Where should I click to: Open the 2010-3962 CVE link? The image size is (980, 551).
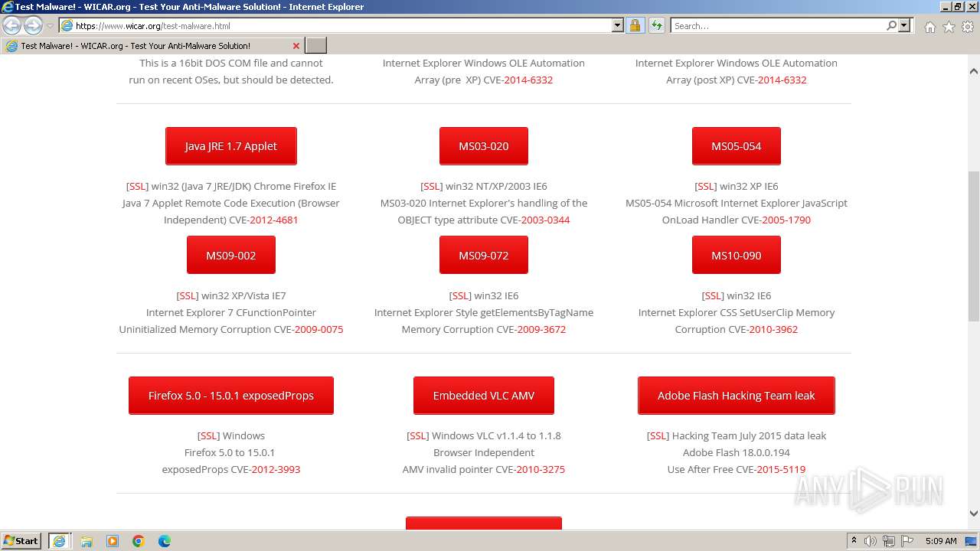[773, 329]
